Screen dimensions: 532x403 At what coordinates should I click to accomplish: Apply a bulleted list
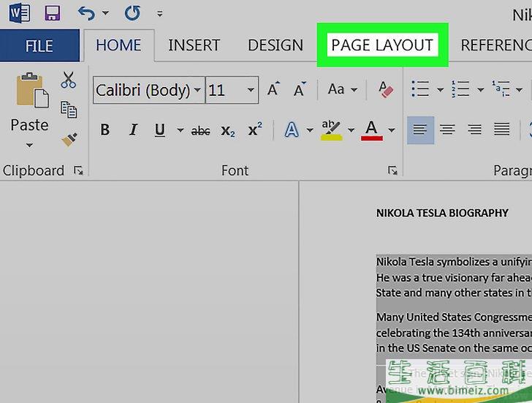click(420, 89)
